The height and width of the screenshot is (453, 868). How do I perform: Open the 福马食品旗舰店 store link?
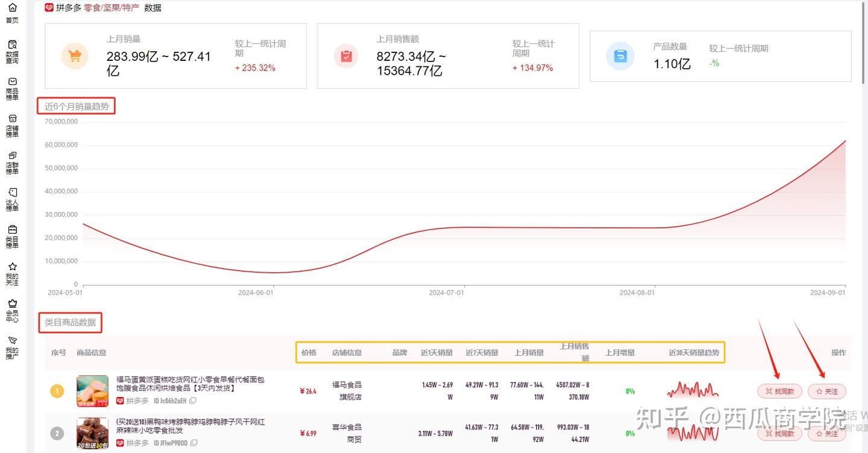pos(347,391)
